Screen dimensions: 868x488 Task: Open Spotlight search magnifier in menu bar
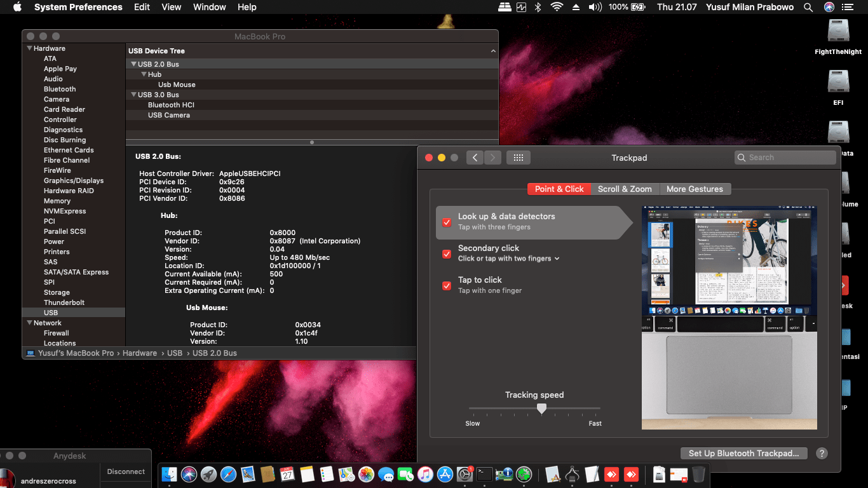pyautogui.click(x=808, y=7)
